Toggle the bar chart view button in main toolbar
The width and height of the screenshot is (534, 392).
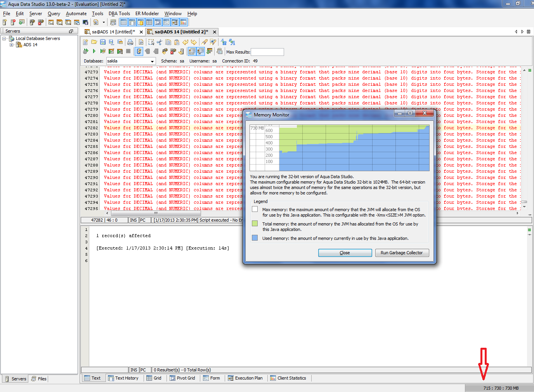click(183, 22)
